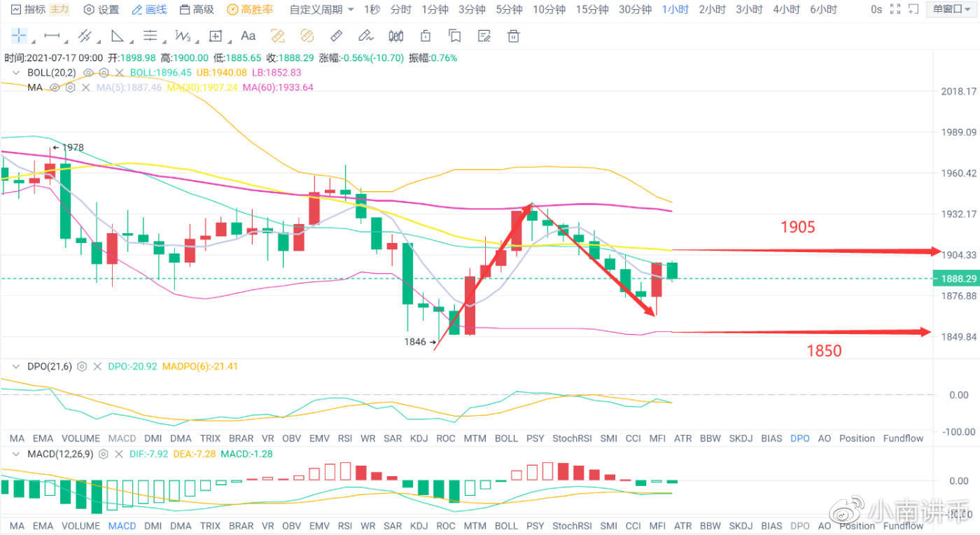This screenshot has height=535, width=980.
Task: Toggle MA lines visibility eye icon
Action: 55,88
